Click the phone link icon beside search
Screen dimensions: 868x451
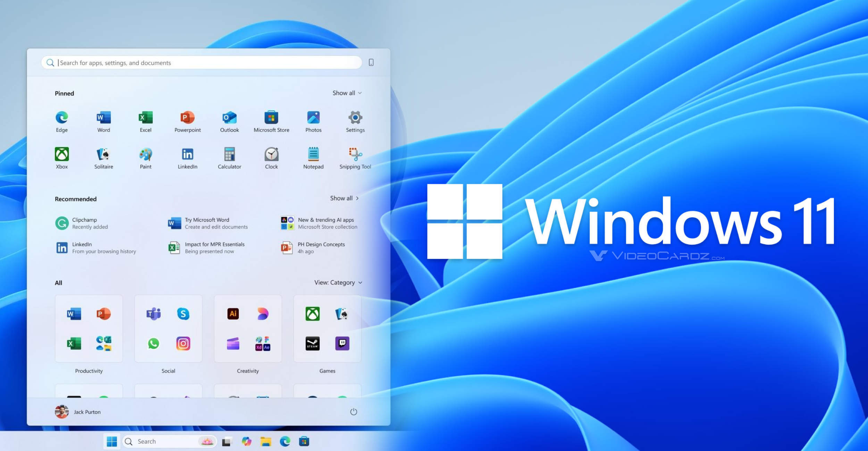(x=371, y=62)
